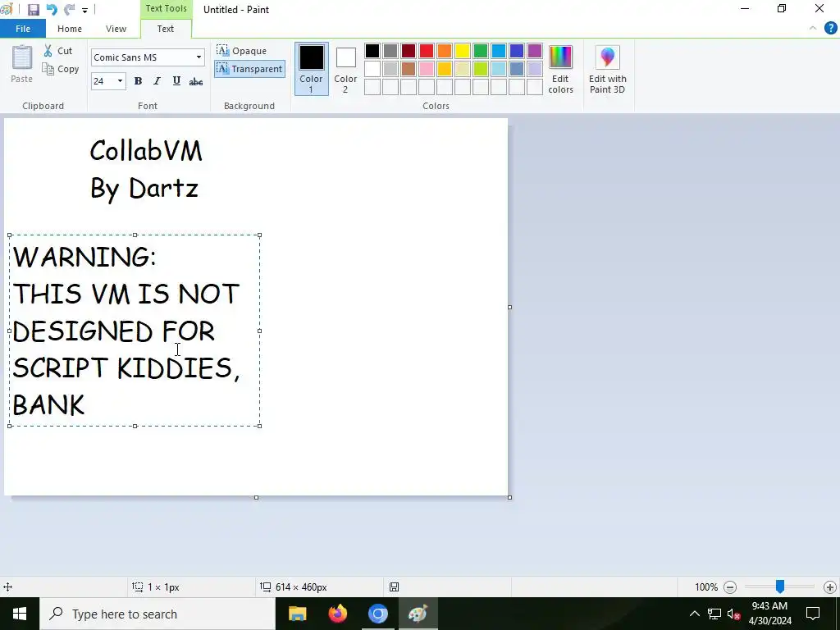Click inside the WARNING text box

135,331
